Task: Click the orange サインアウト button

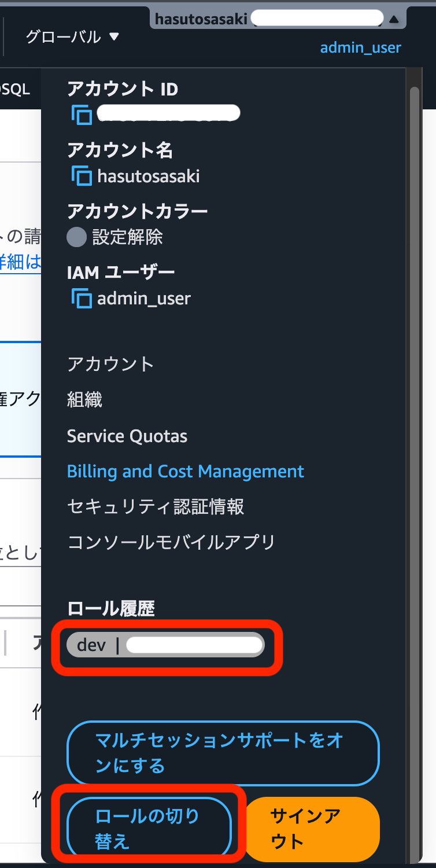Action: tap(313, 829)
